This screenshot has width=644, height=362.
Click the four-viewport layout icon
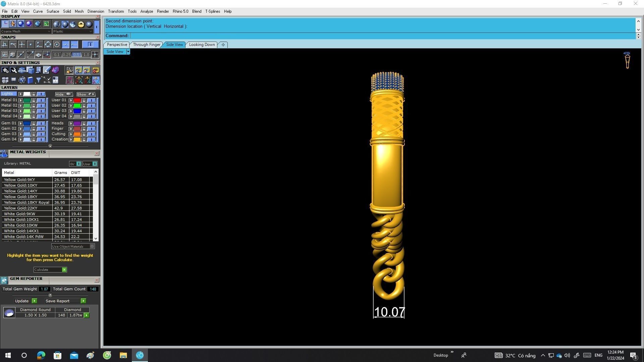pos(5,80)
